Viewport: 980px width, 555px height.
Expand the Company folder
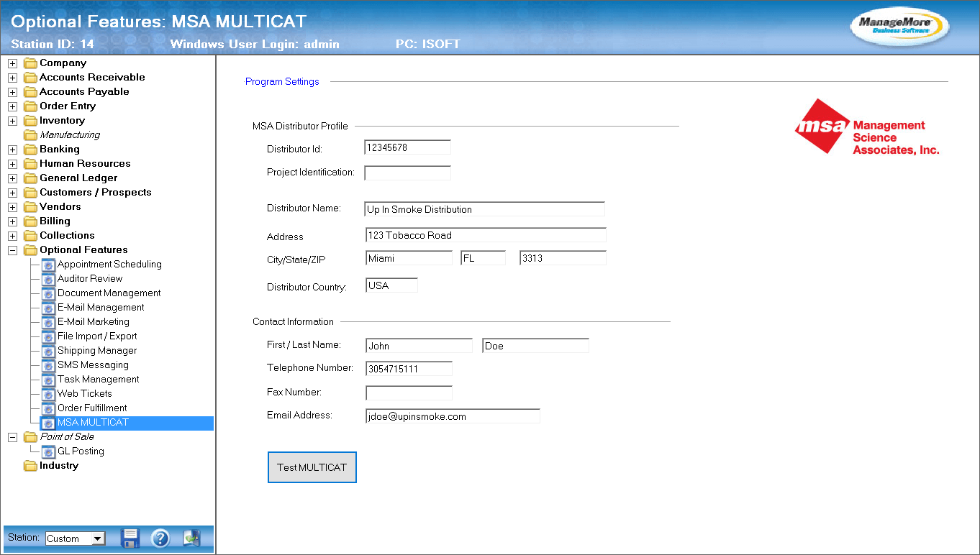point(12,63)
